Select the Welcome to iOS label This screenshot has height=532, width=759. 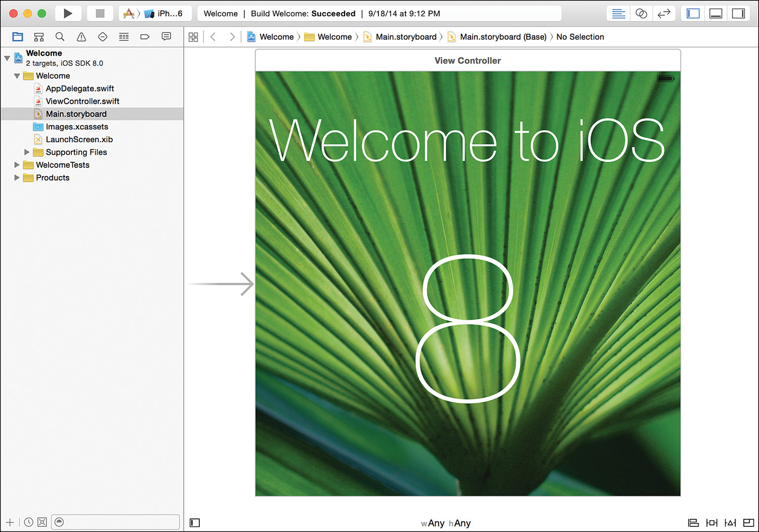[467, 141]
